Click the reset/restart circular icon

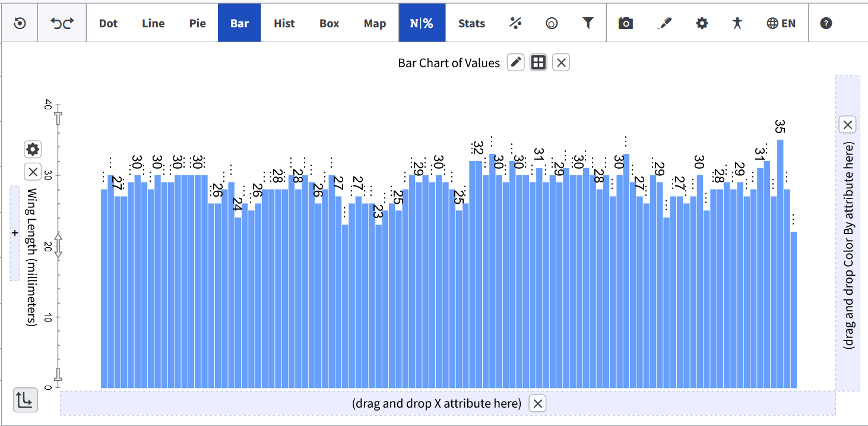coord(20,23)
